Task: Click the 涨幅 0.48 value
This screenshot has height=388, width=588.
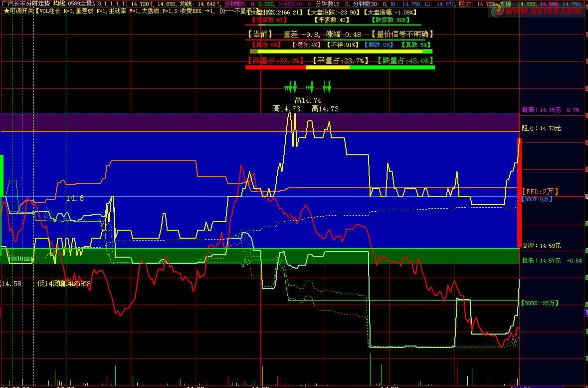Action: (344, 34)
